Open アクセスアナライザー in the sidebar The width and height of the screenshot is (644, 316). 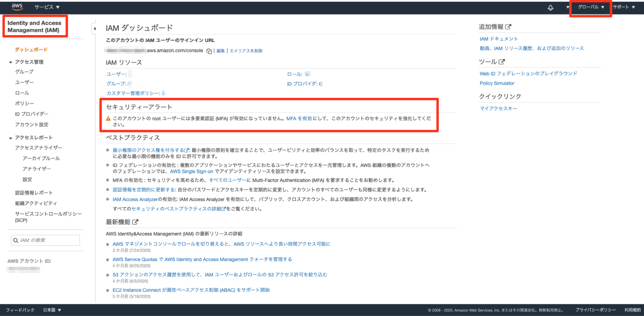tap(39, 148)
